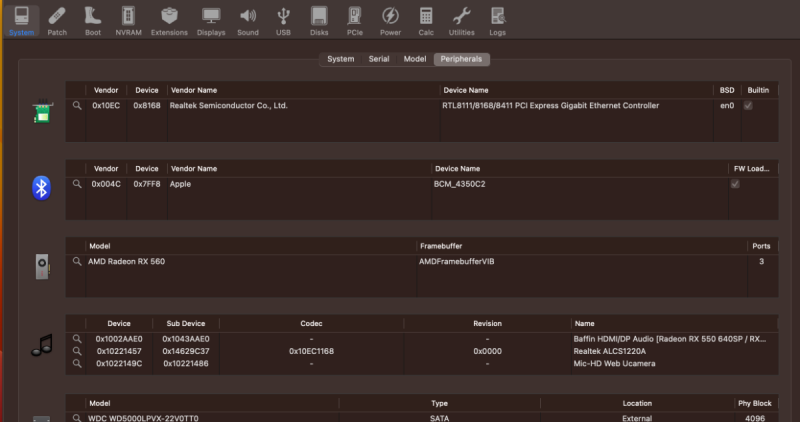This screenshot has width=800, height=422.
Task: Click magnifier icon in WDC WD5000LPVX row
Action: coord(77,418)
